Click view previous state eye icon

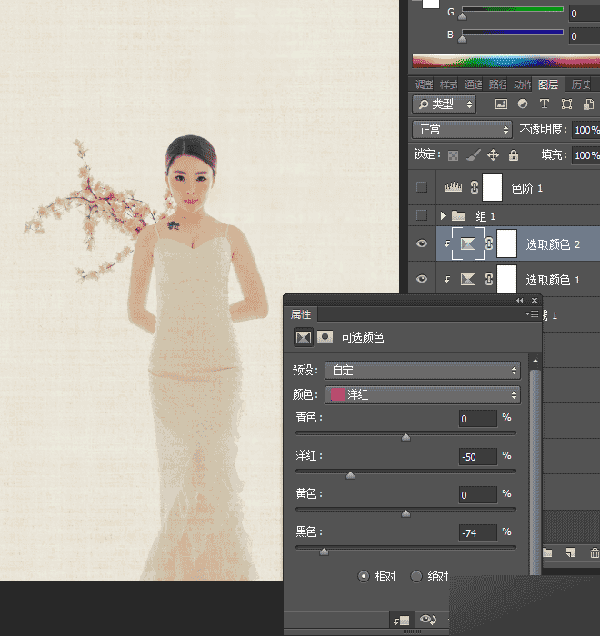pyautogui.click(x=428, y=619)
